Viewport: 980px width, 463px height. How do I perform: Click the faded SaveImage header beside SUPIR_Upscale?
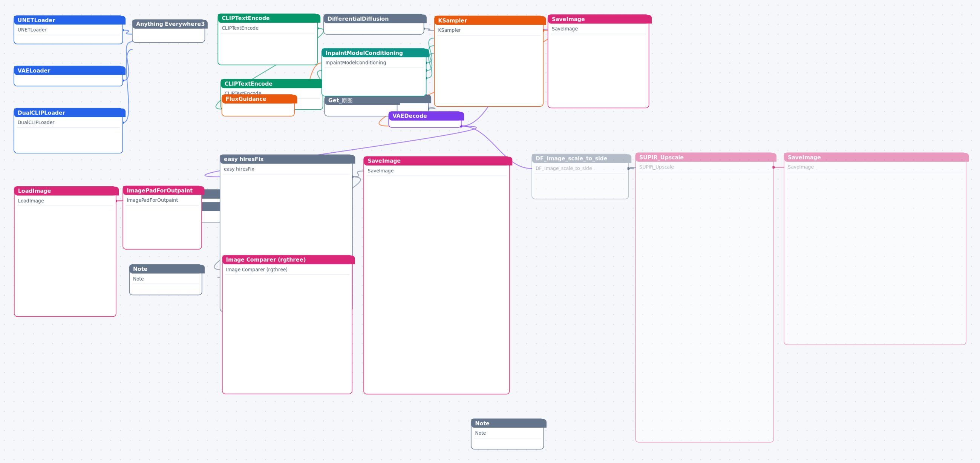tap(876, 157)
